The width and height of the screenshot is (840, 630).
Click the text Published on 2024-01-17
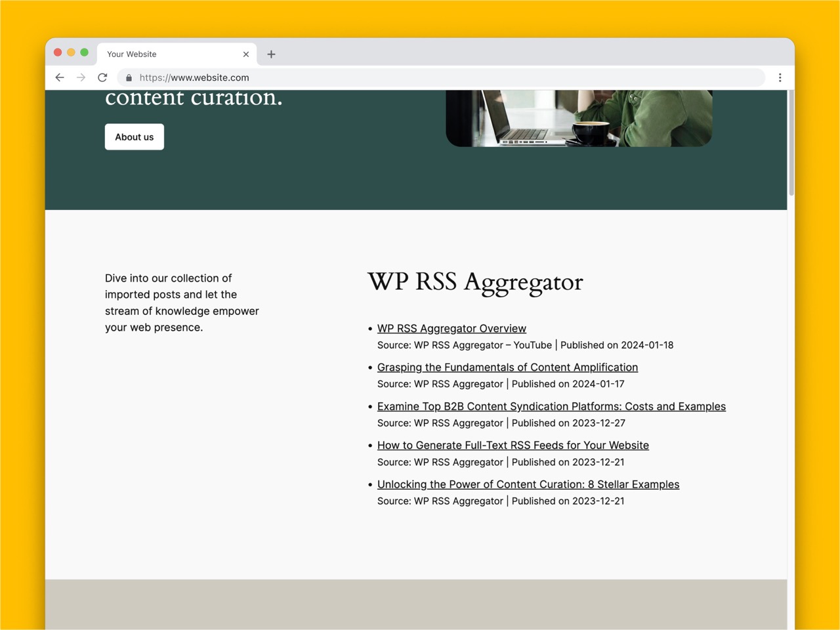tap(568, 384)
